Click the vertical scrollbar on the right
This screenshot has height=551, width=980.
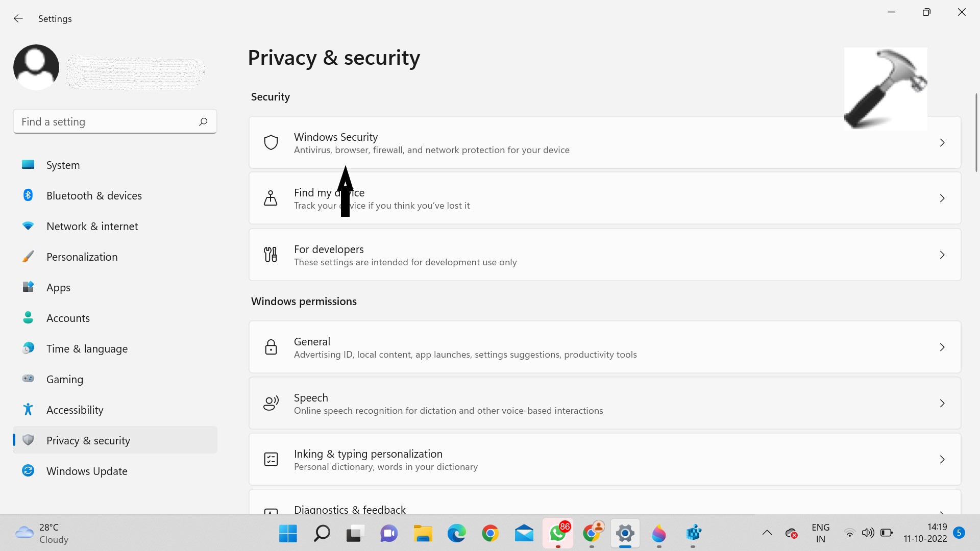point(976,133)
